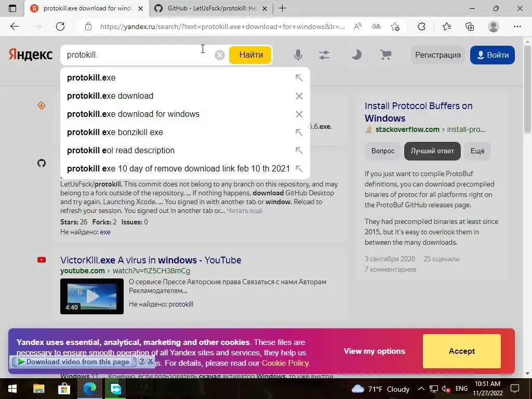The image size is (532, 399).
Task: Play the YouTube video thumbnail 4:40
Action: coord(92,296)
